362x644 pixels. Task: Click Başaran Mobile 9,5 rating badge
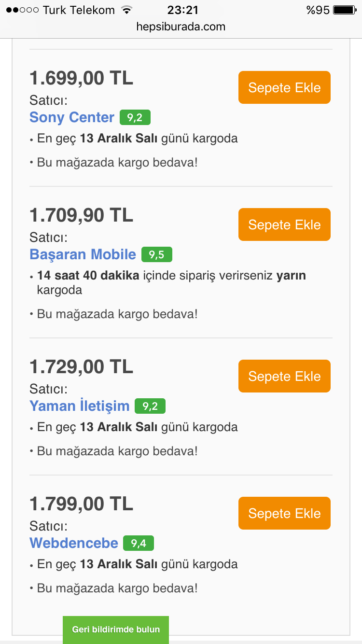click(x=157, y=254)
